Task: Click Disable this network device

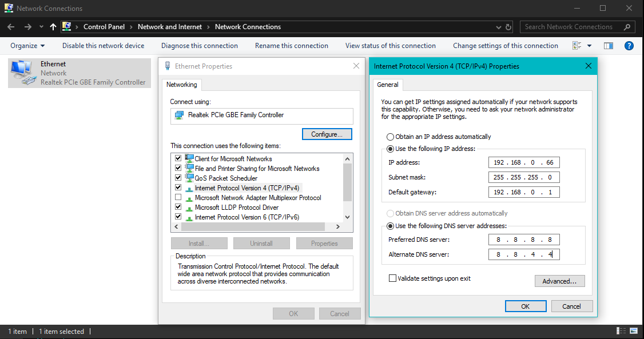Action: tap(103, 46)
